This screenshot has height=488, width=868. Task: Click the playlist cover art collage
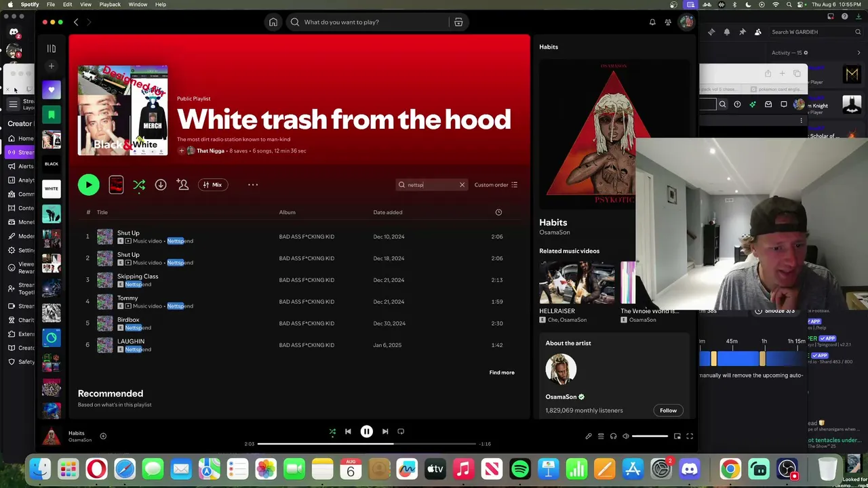123,110
